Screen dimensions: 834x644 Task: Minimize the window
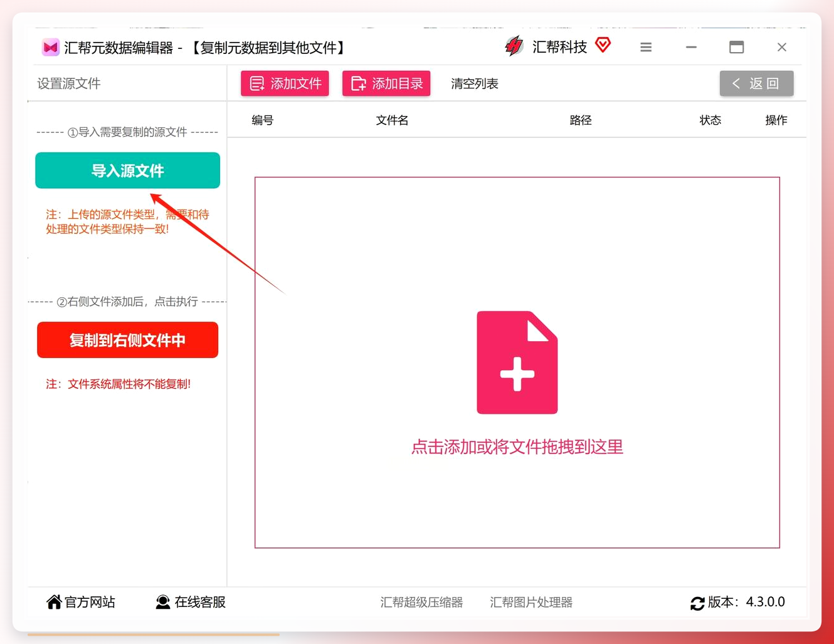(x=691, y=47)
